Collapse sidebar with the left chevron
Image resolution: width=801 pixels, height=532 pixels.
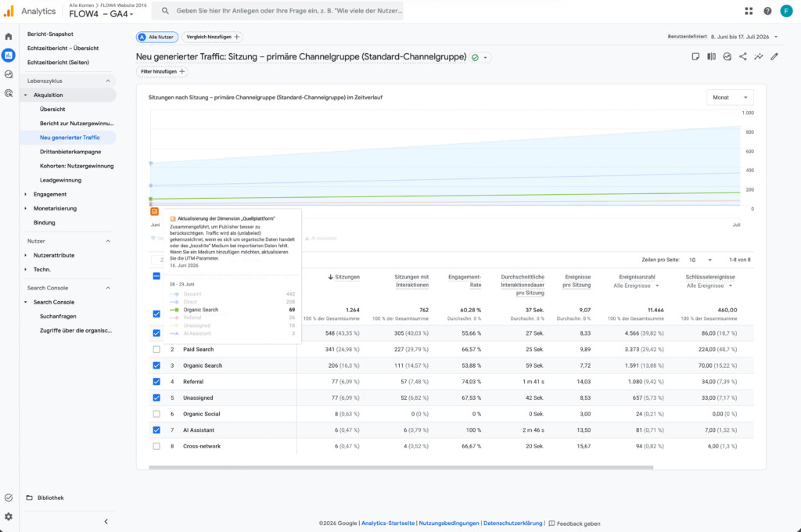[x=106, y=521]
